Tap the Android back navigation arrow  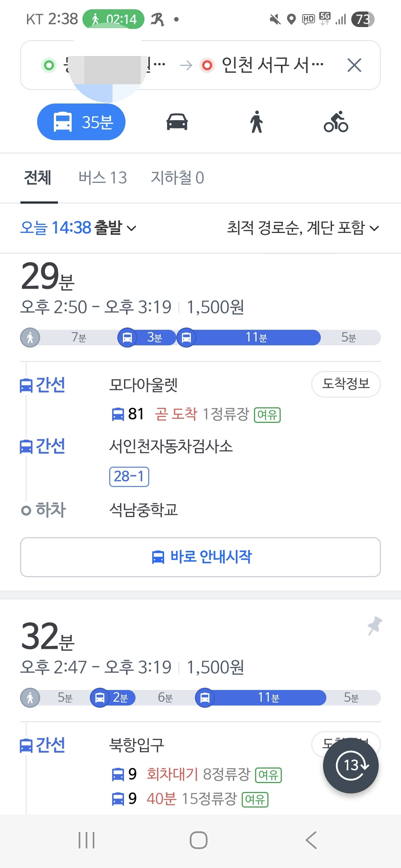click(x=311, y=840)
